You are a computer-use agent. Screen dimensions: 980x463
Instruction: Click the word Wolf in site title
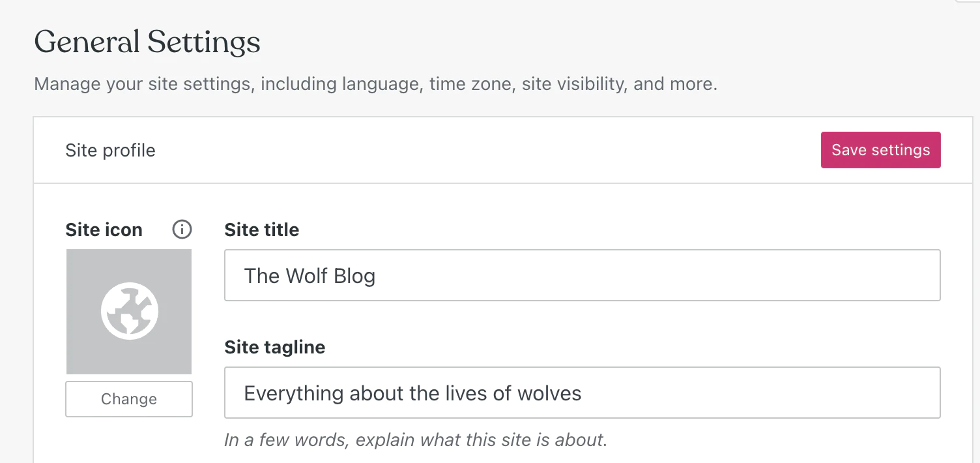click(306, 276)
